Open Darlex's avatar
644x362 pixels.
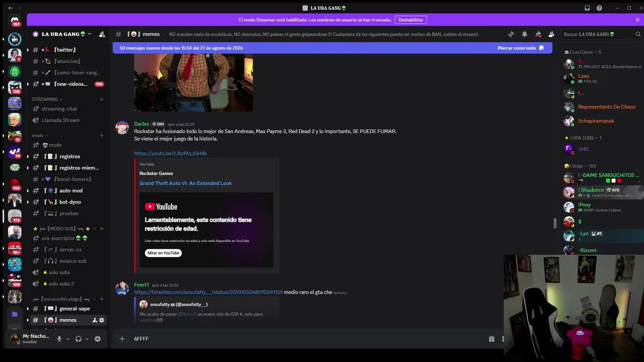(x=122, y=128)
